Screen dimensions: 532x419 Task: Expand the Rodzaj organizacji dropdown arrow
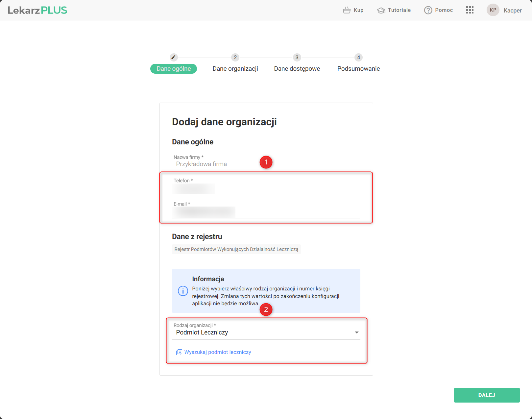point(356,333)
